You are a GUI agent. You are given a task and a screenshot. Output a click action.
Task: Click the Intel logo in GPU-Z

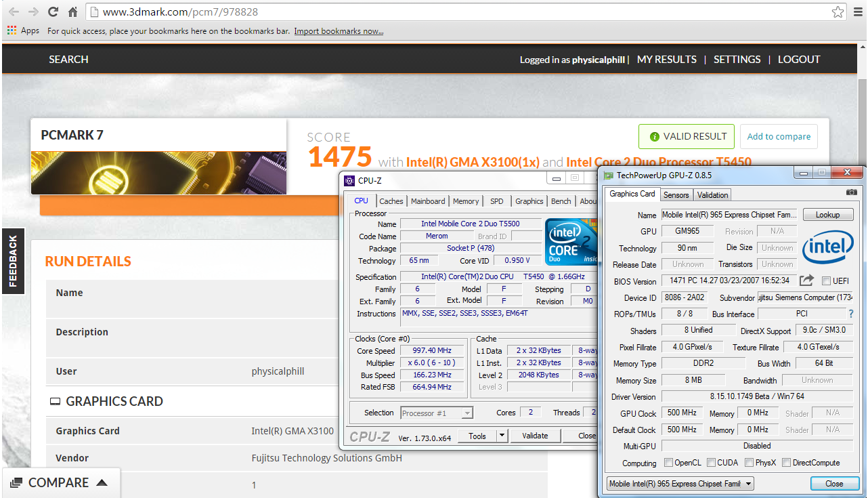(x=827, y=248)
